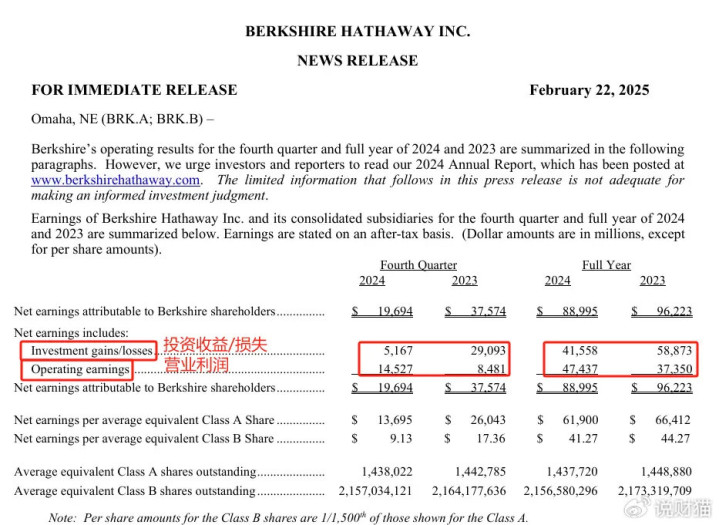The width and height of the screenshot is (719, 525).
Task: Click Class A per-share value 66,412
Action: [673, 420]
